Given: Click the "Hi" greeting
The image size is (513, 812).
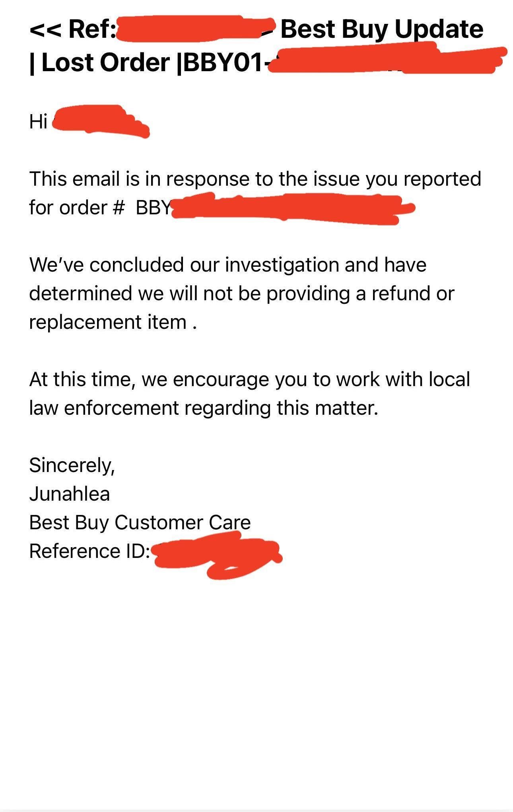Looking at the screenshot, I should pos(38,121).
